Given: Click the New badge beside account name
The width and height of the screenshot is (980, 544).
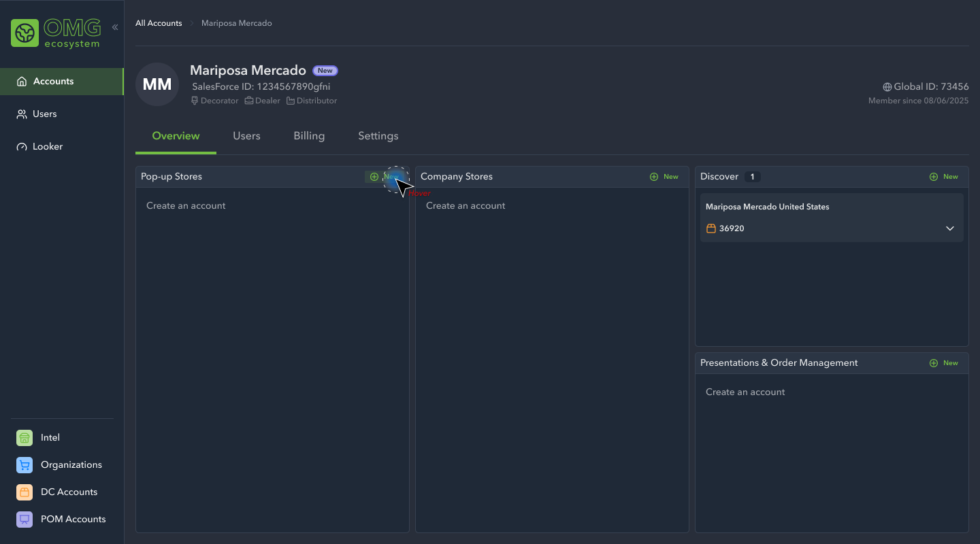Looking at the screenshot, I should pyautogui.click(x=325, y=71).
